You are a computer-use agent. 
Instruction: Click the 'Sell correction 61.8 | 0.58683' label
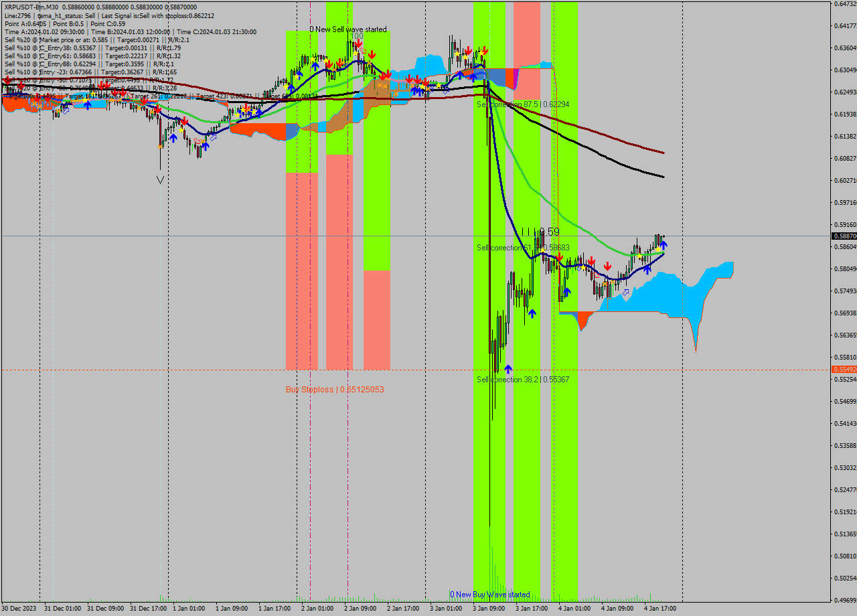point(523,248)
